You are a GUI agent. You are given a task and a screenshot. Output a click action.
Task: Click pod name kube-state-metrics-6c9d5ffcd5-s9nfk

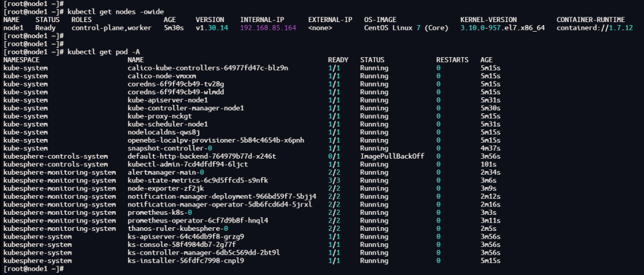tap(198, 180)
